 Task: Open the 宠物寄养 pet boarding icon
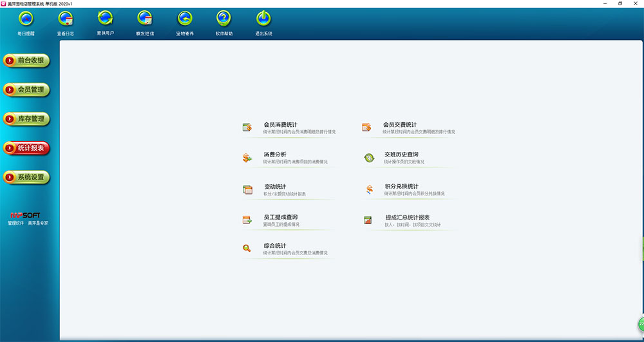click(x=185, y=19)
